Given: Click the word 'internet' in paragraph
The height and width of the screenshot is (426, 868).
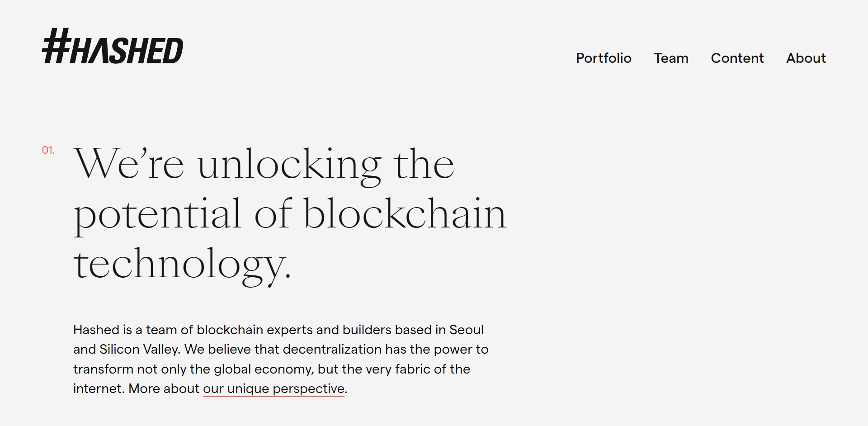Looking at the screenshot, I should [x=99, y=389].
